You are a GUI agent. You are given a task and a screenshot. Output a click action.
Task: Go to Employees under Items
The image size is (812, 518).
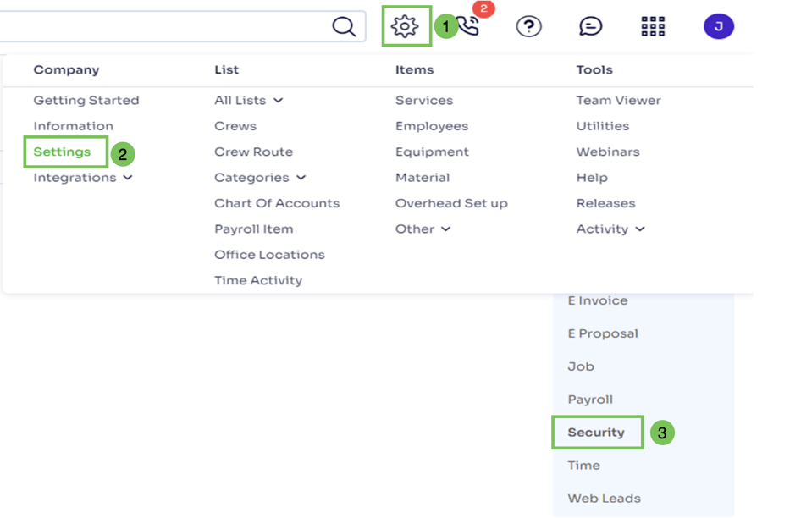point(431,126)
